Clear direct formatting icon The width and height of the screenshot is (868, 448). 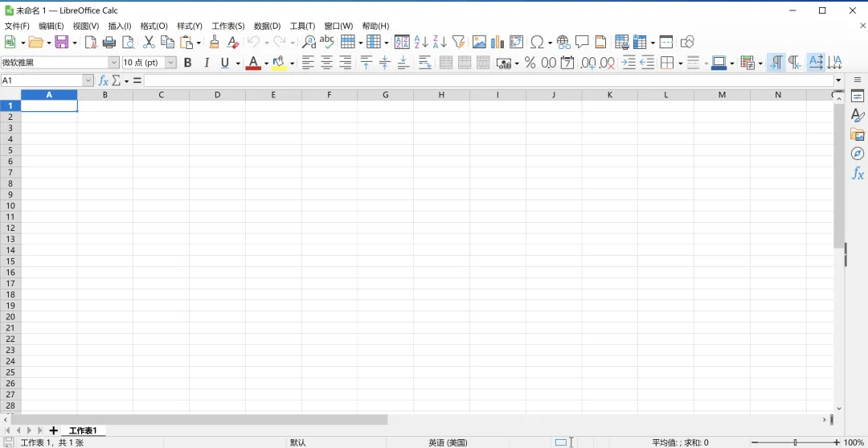pos(233,42)
